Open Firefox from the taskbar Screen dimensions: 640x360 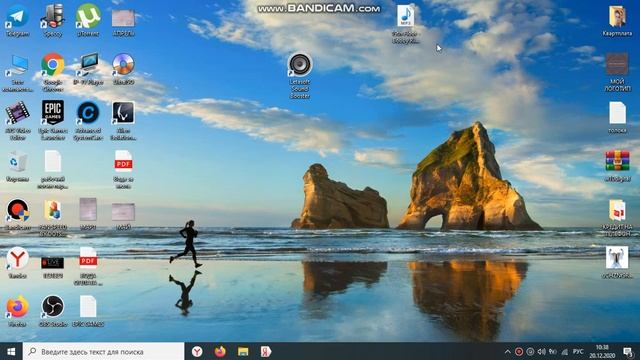[220, 351]
